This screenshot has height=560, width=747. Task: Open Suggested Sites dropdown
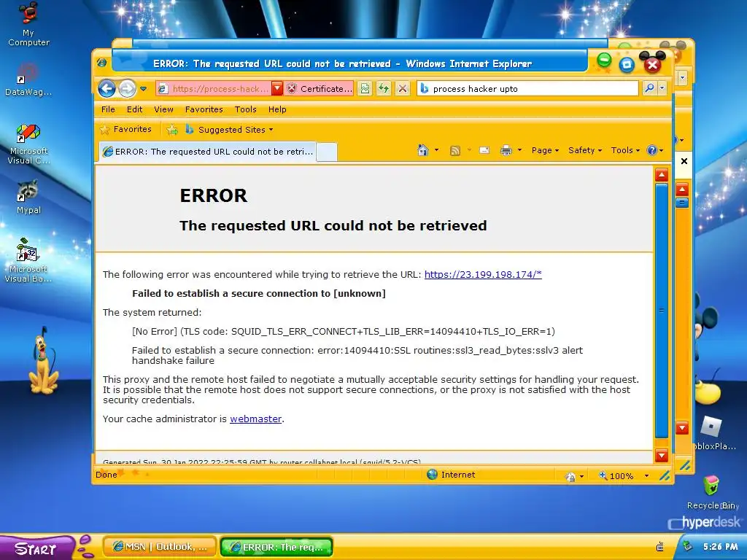[x=229, y=130]
